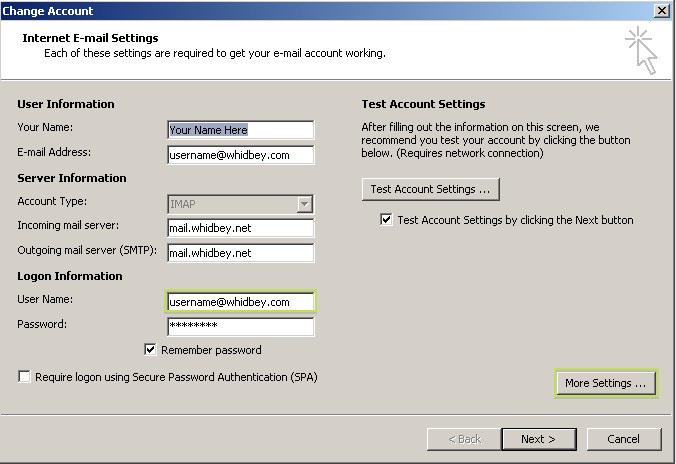The width and height of the screenshot is (676, 464).
Task: Select the User Name logon field
Action: (x=241, y=301)
